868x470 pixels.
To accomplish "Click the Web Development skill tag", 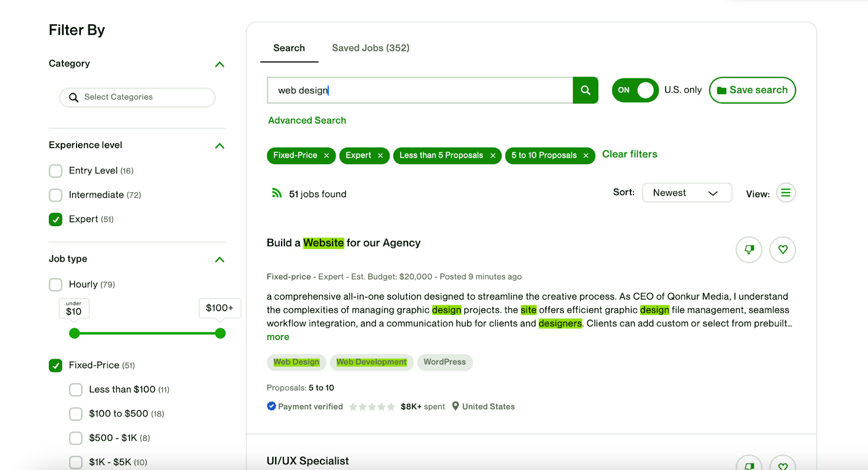I will (372, 362).
